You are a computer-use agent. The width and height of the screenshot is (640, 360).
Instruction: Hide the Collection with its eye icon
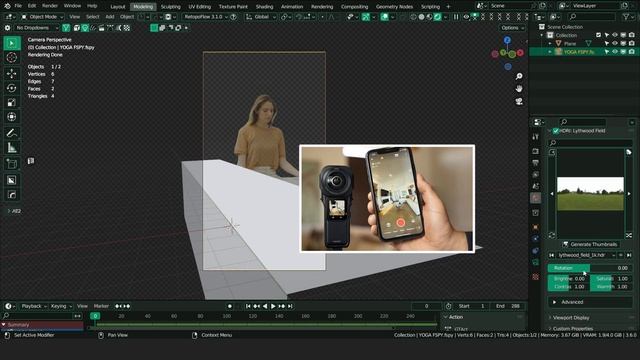615,35
